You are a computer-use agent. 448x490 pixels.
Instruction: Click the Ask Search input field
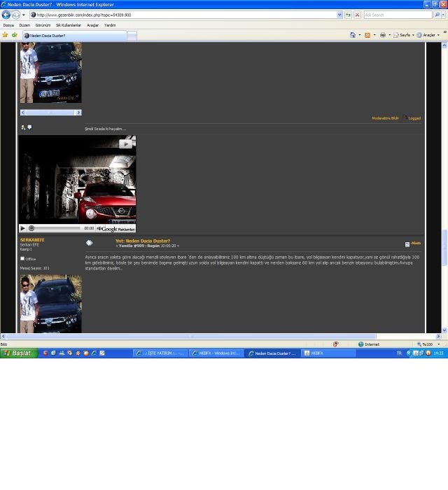[x=397, y=15]
